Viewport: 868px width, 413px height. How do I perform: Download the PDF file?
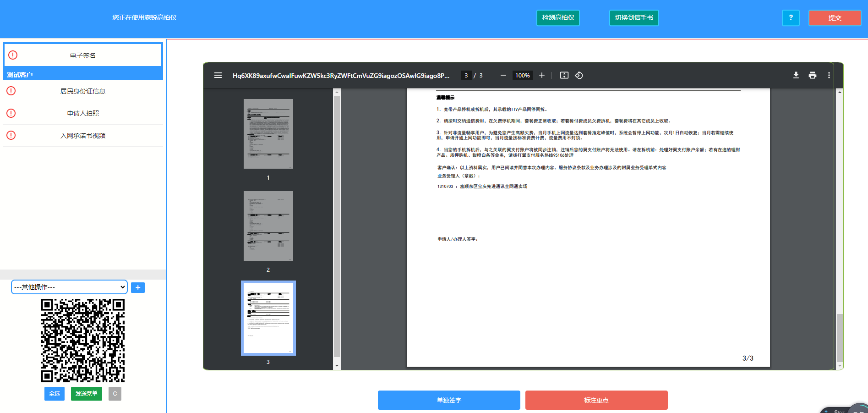pyautogui.click(x=796, y=75)
